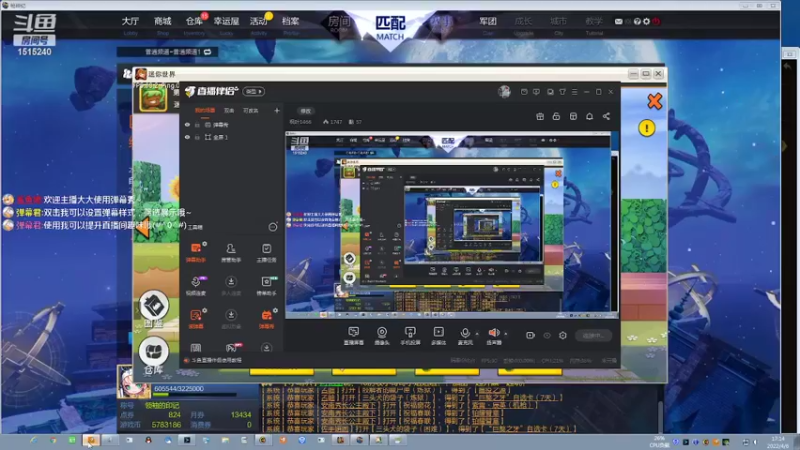Image resolution: width=800 pixels, height=450 pixels.
Task: Open the toolbox more-options circle icon
Action: pyautogui.click(x=273, y=227)
